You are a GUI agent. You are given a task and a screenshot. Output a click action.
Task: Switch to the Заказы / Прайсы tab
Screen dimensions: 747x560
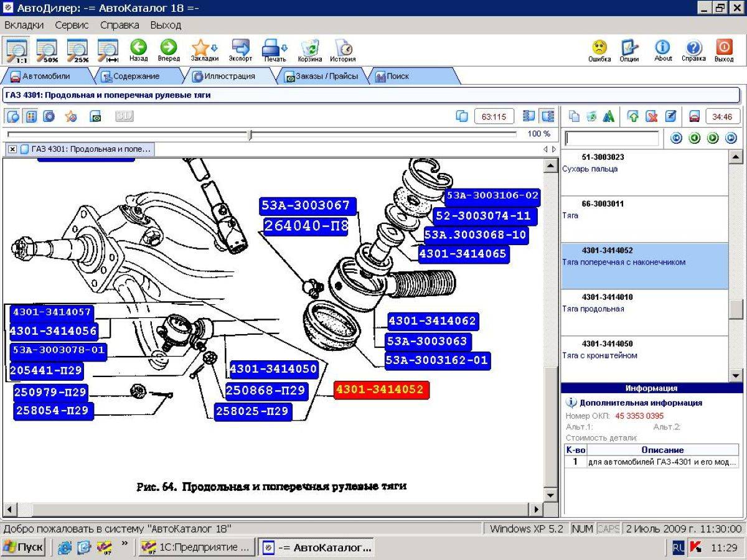322,76
